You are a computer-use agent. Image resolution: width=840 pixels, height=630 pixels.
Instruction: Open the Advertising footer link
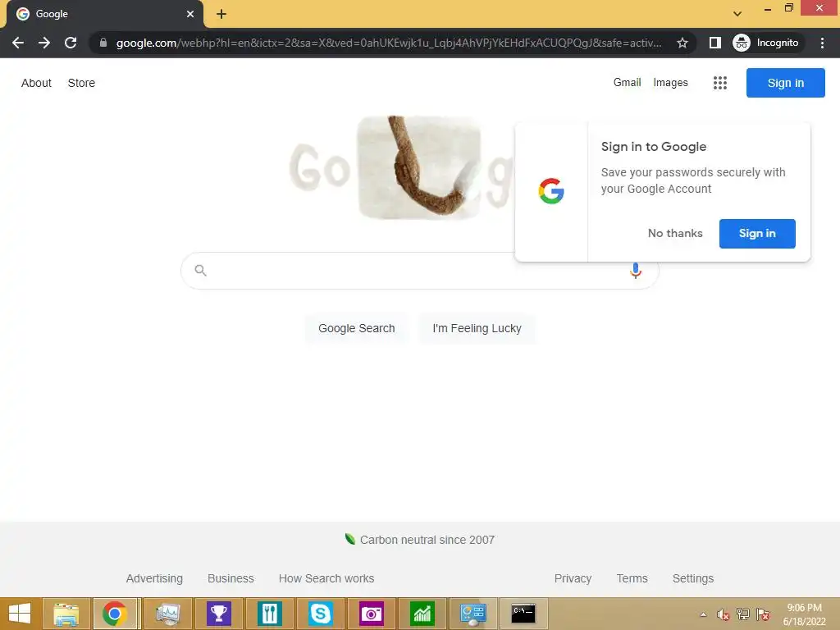coord(154,578)
